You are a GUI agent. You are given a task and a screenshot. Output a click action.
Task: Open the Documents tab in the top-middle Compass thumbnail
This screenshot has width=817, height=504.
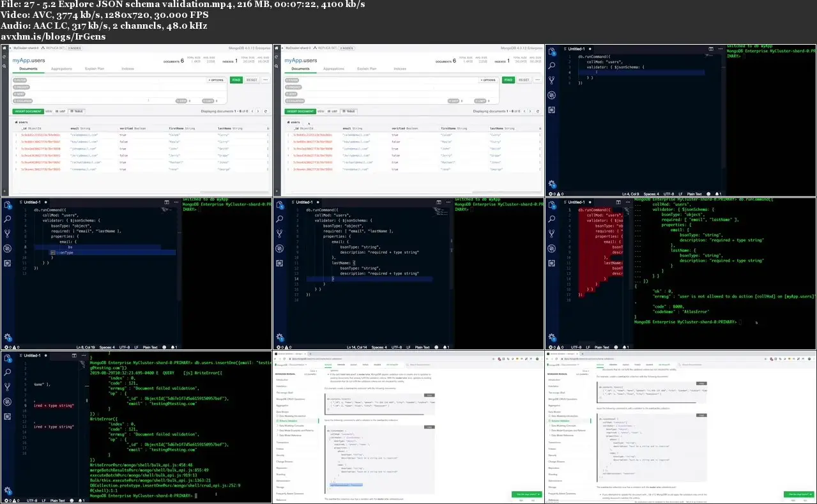pyautogui.click(x=300, y=68)
